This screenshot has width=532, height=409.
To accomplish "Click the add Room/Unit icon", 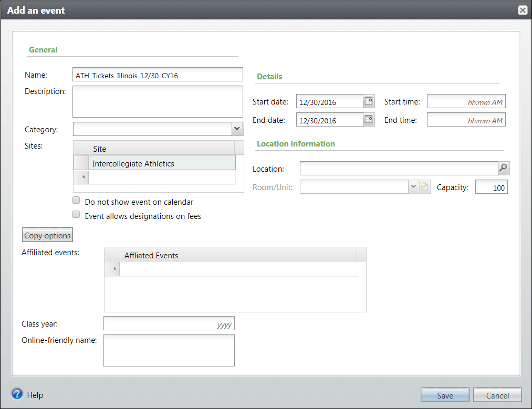I will [425, 187].
